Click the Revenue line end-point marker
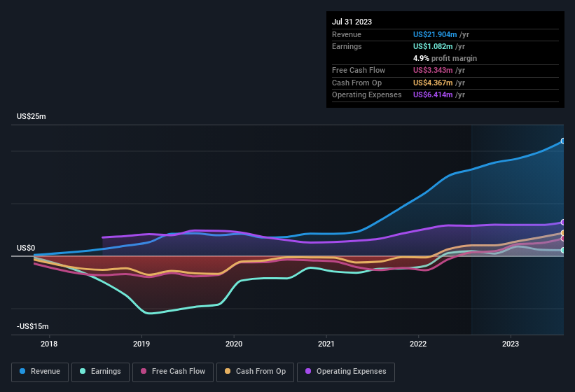575x392 pixels. (563, 141)
